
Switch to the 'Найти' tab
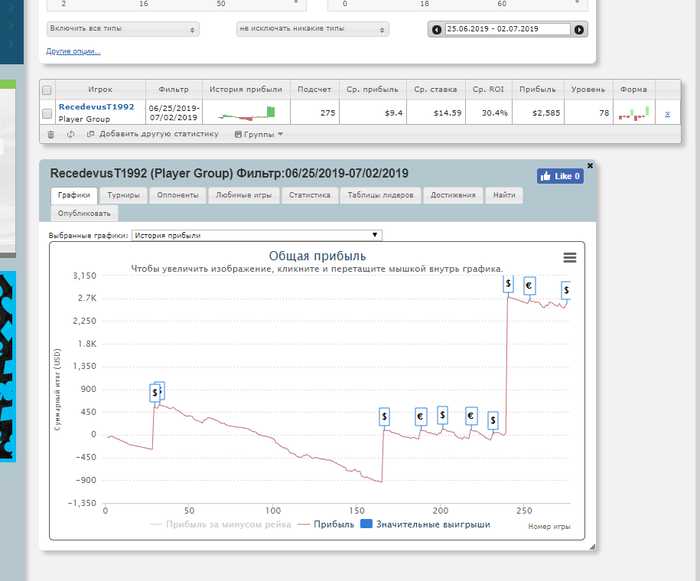click(x=504, y=195)
